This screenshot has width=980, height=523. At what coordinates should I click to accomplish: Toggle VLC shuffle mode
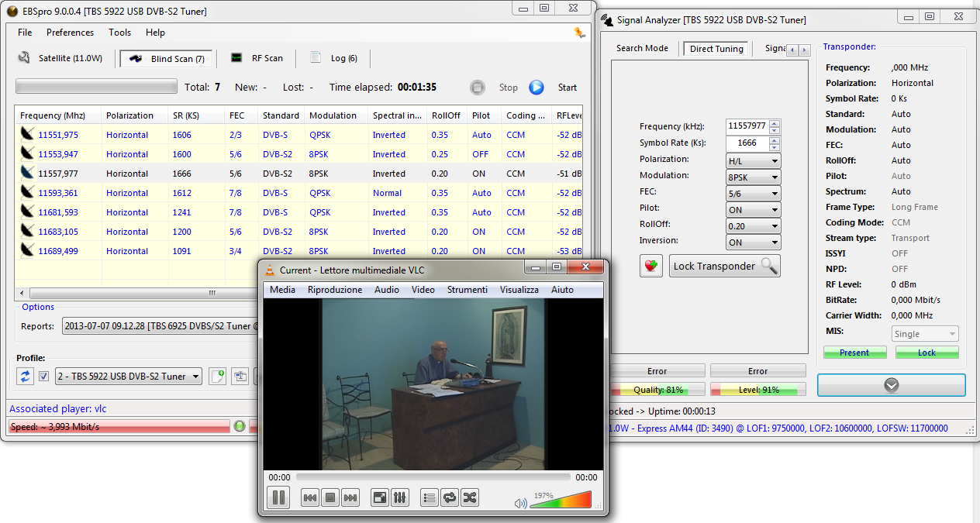click(470, 497)
